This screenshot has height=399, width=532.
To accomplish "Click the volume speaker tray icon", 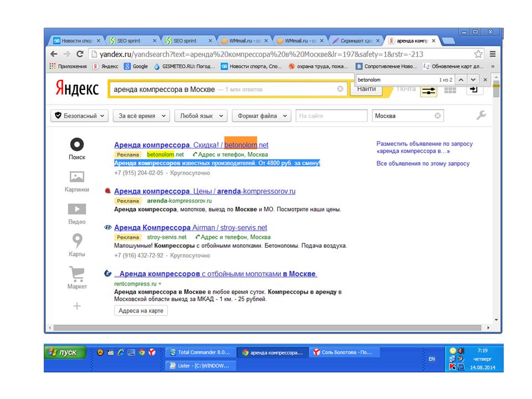I will [461, 350].
